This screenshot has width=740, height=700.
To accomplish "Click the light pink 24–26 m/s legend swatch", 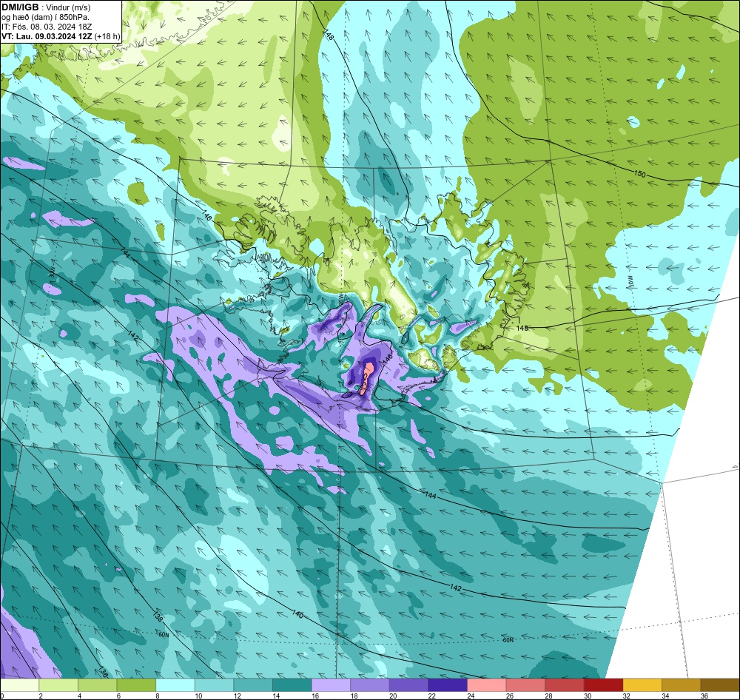I will pos(487,685).
